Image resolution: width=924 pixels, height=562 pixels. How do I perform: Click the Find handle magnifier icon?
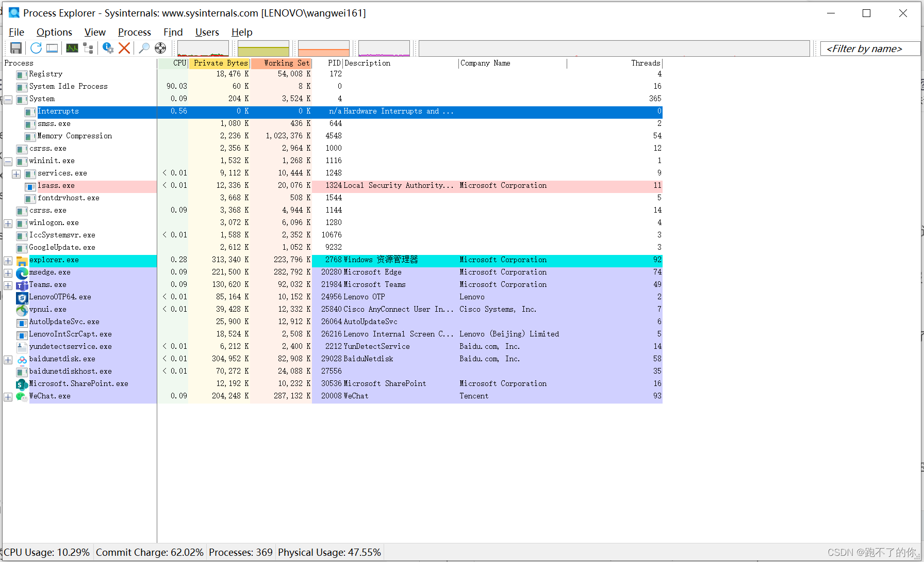(144, 48)
